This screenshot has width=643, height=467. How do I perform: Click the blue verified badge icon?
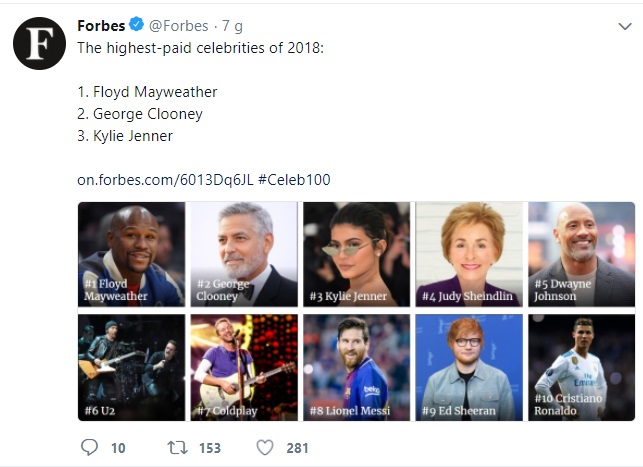coord(137,25)
